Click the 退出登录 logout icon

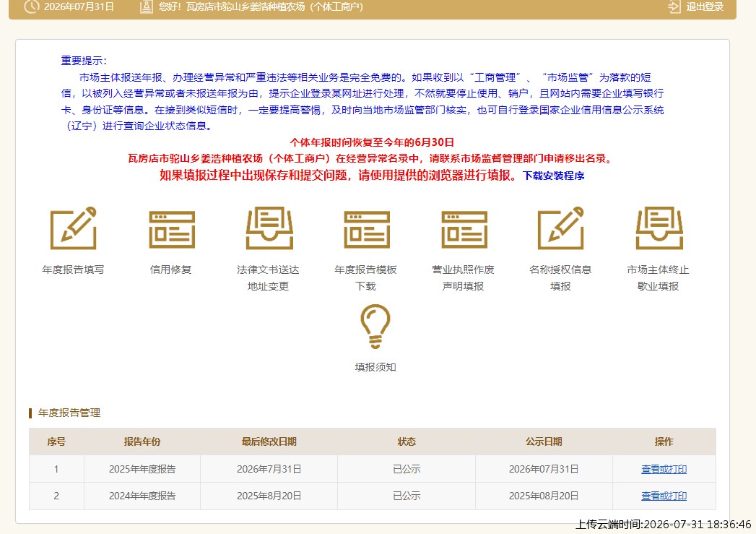[x=674, y=7]
